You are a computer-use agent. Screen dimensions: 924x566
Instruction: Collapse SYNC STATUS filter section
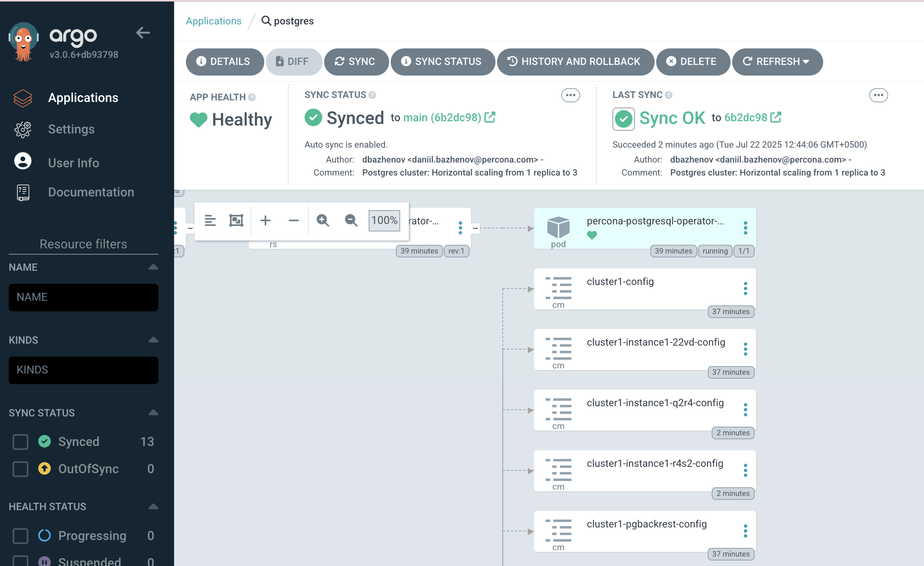[x=153, y=412]
